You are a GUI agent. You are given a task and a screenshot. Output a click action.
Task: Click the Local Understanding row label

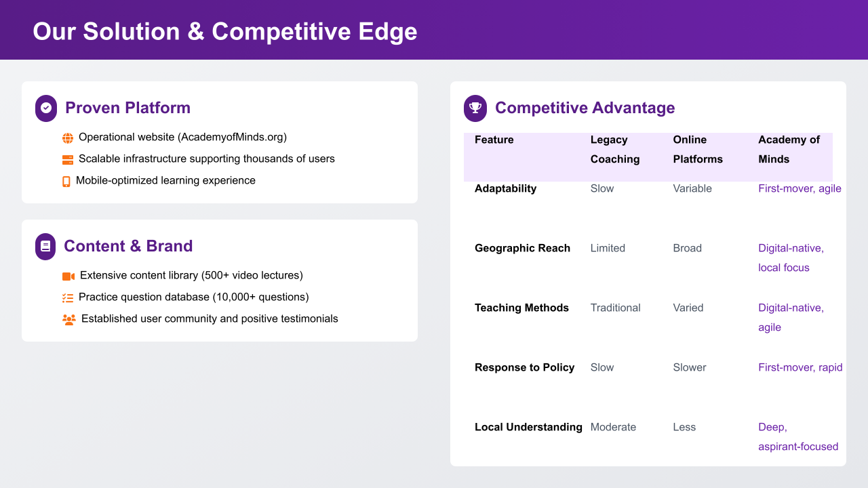528,427
